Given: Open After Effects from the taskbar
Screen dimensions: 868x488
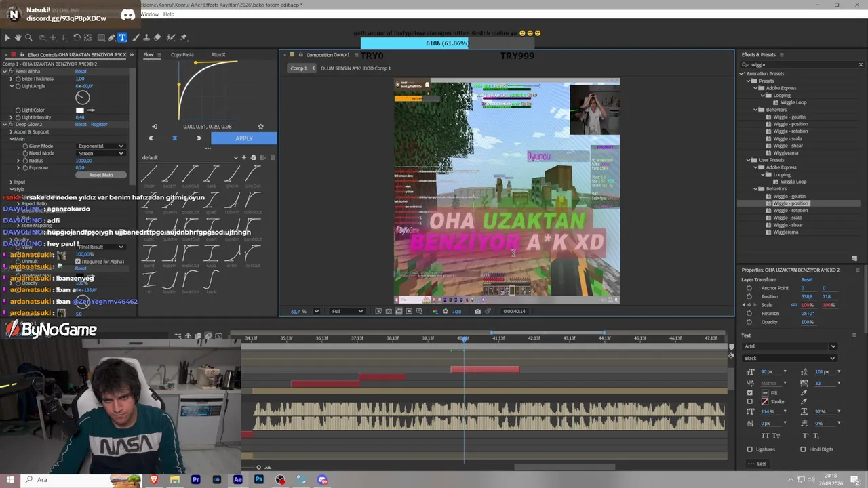Looking at the screenshot, I should click(x=237, y=479).
